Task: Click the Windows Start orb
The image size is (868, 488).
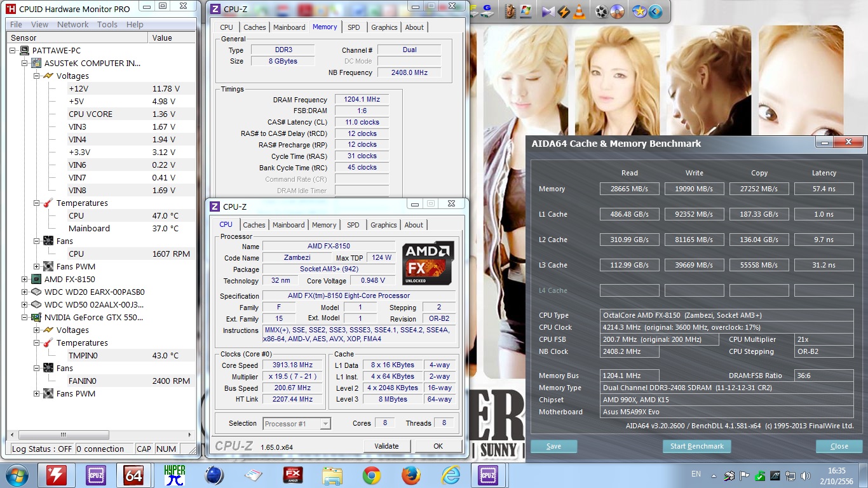Action: point(16,475)
